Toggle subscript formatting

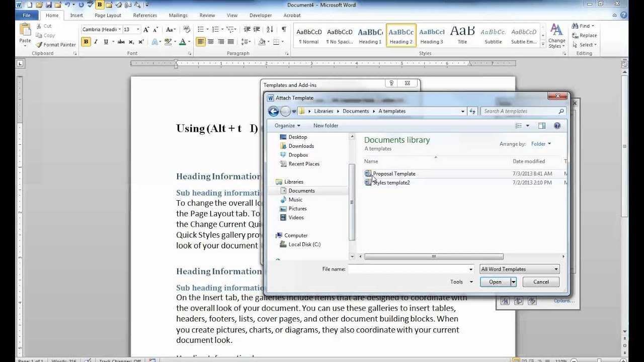[131, 41]
